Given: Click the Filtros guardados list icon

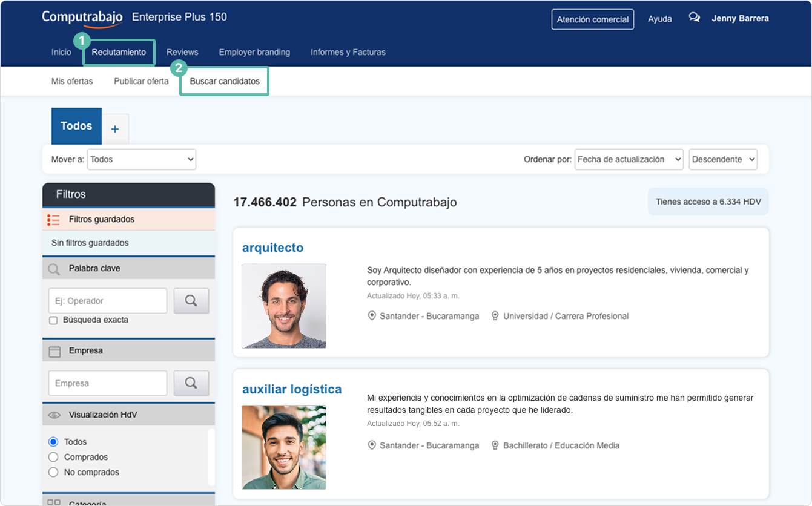Looking at the screenshot, I should pyautogui.click(x=53, y=220).
